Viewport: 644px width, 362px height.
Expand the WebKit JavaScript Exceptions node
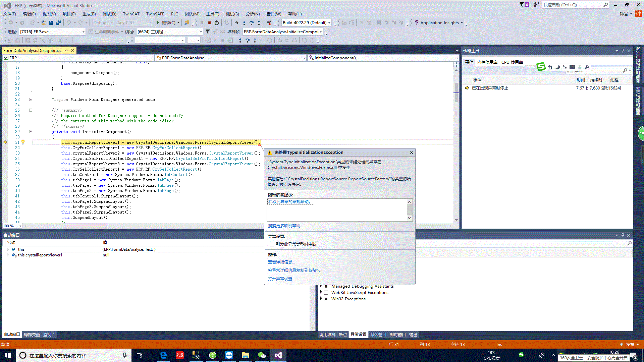point(321,292)
